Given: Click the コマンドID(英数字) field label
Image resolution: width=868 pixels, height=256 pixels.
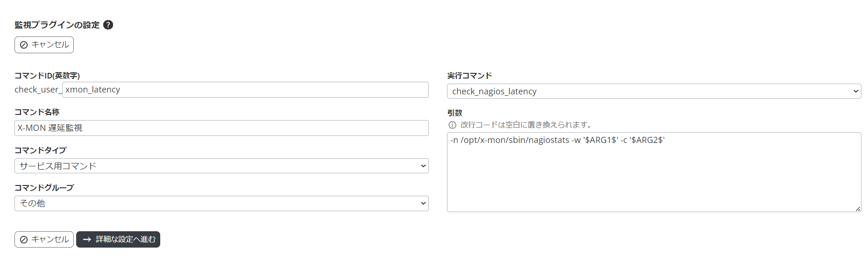Looking at the screenshot, I should [47, 76].
